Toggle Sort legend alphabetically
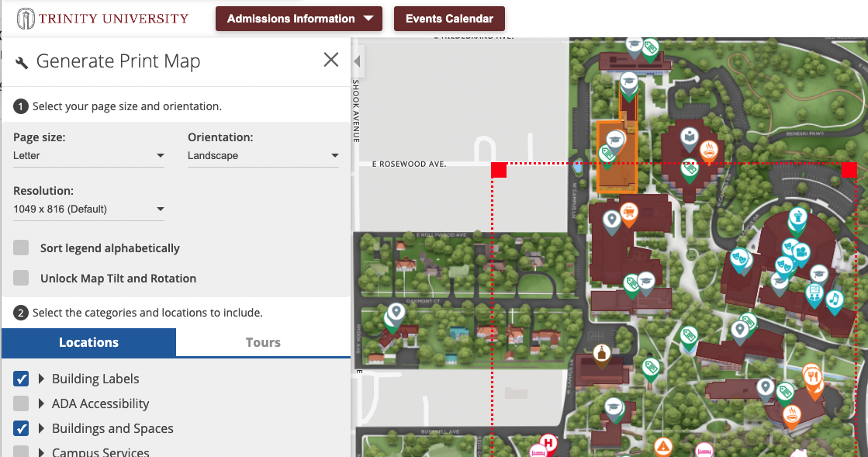 click(22, 248)
